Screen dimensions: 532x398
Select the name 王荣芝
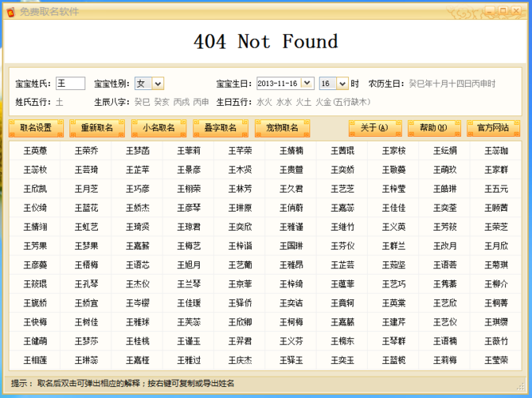click(x=496, y=227)
